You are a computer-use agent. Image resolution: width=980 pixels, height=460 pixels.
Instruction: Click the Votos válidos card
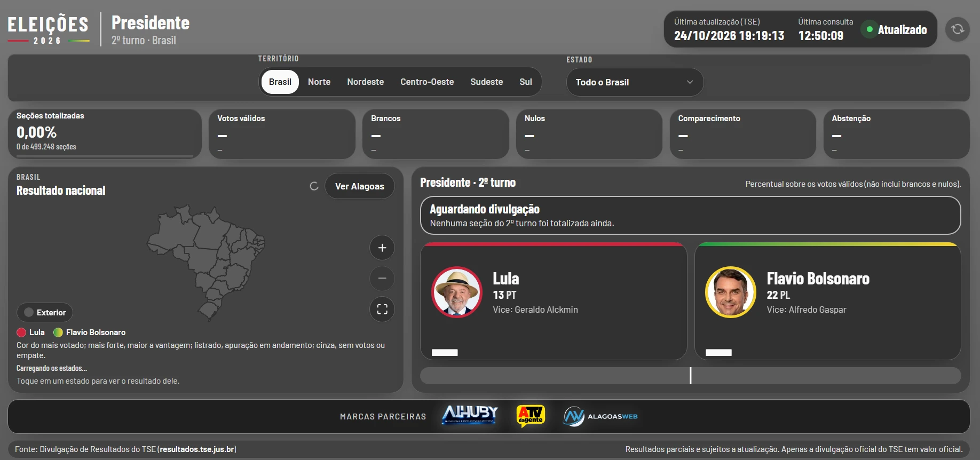(x=282, y=134)
